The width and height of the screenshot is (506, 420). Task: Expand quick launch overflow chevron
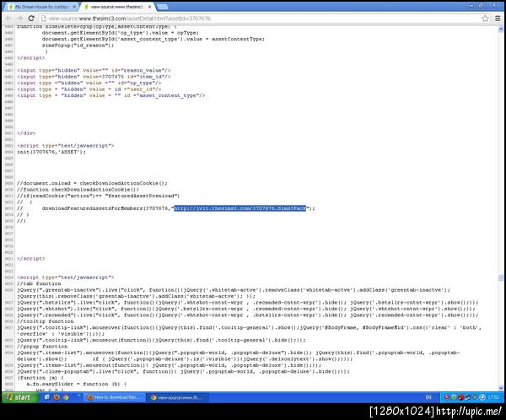click(78, 396)
